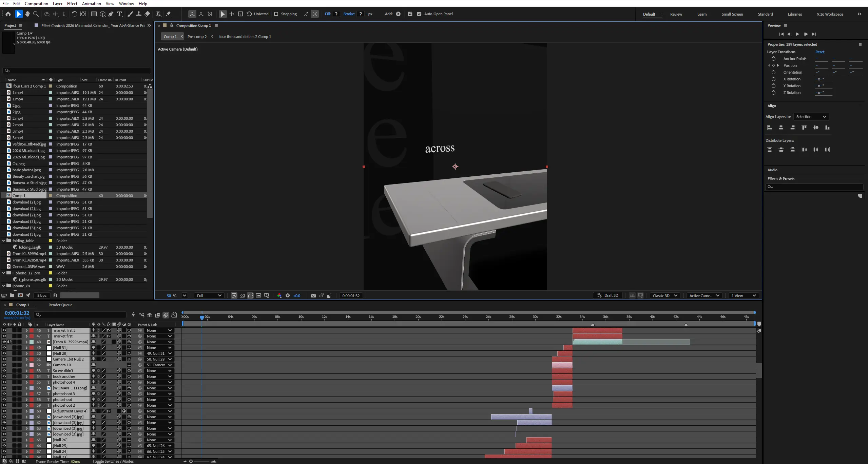Open the Animation menu
The width and height of the screenshot is (868, 464).
[91, 3]
